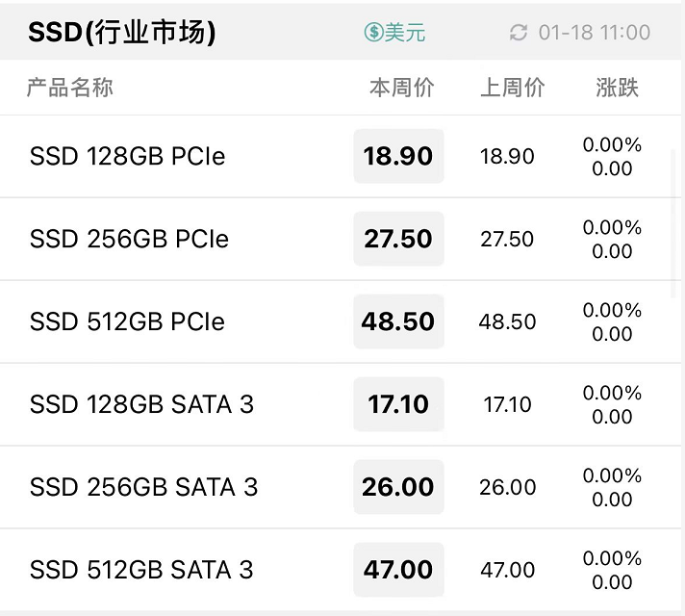Click the 上周价 column header
This screenshot has width=685, height=616.
coord(513,87)
